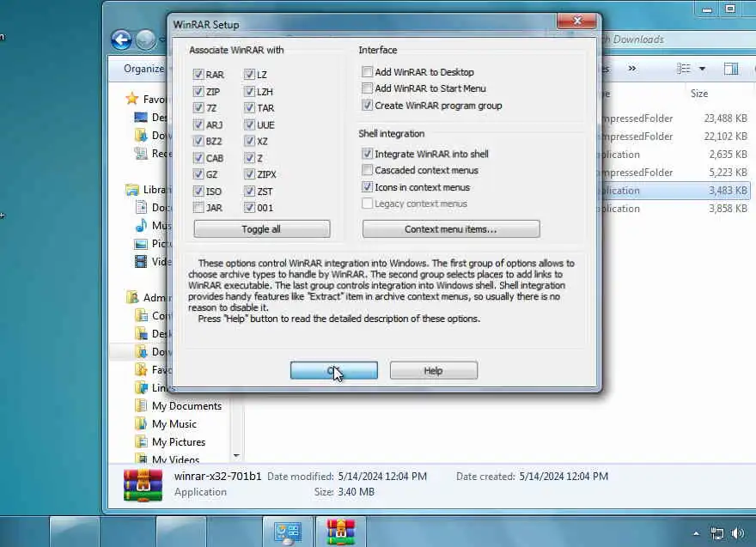Screen dimensions: 756x547
Task: Select My Documents folder
Action: point(186,406)
